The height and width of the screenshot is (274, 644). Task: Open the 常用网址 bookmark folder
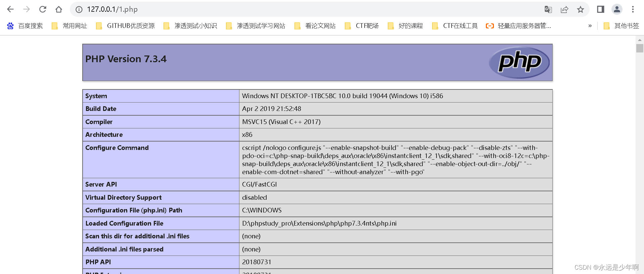click(x=69, y=26)
